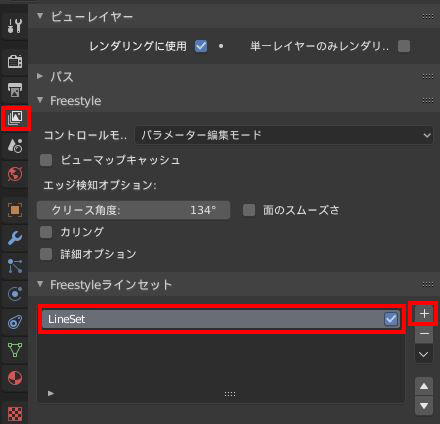The image size is (440, 424).
Task: Open the Scene properties tab
Action: coord(15,146)
